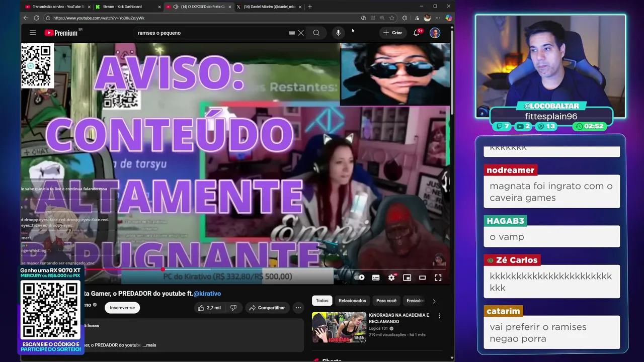
Task: Click the Criar create button
Action: pos(392,33)
